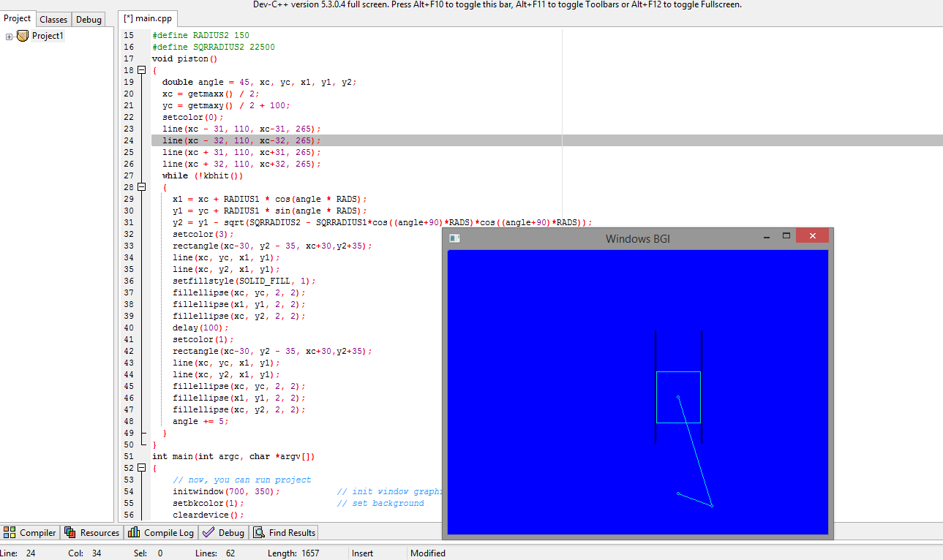The height and width of the screenshot is (560, 943).
Task: Click the 'setcolor(1);' statement
Action: click(203, 339)
